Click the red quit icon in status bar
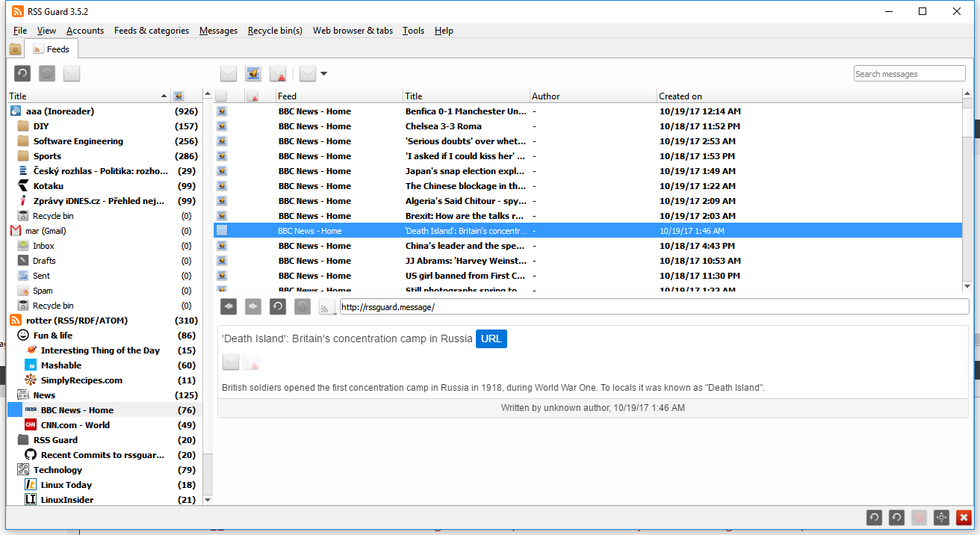This screenshot has height=535, width=980. click(964, 517)
